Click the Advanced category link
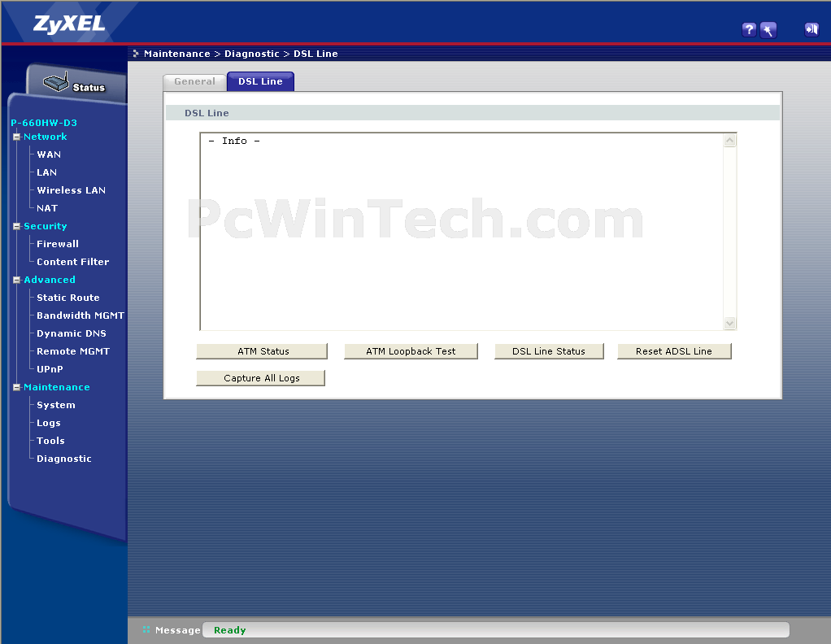The width and height of the screenshot is (831, 644). [50, 280]
